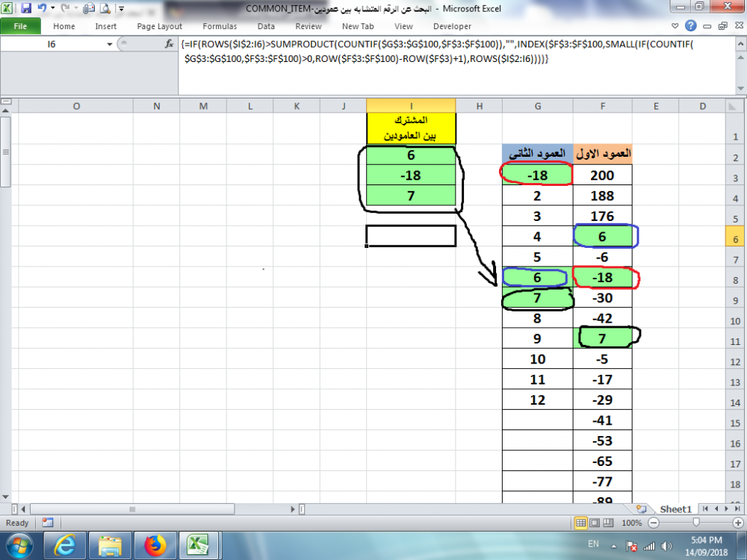Viewport: 747px width, 560px height.
Task: Select the empty outlined cell in column I
Action: click(411, 235)
